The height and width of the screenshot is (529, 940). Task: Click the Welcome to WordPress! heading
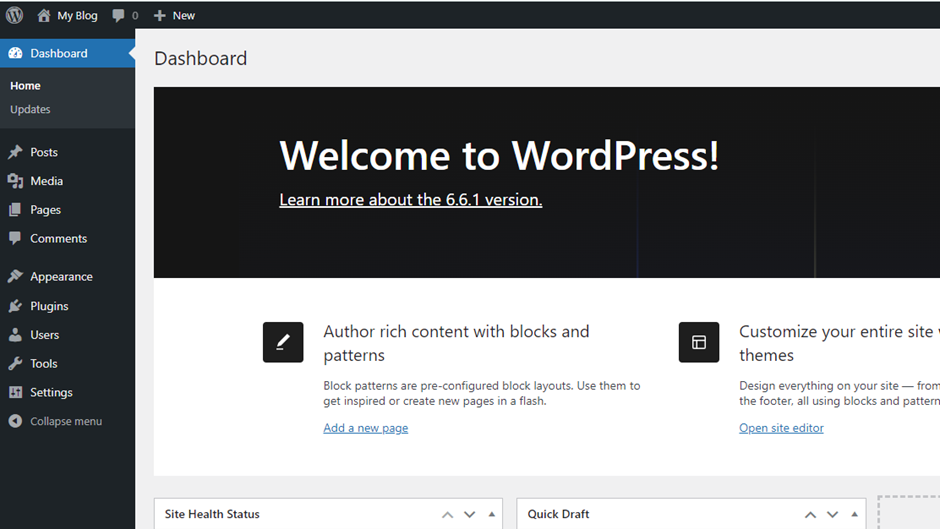[x=499, y=155]
